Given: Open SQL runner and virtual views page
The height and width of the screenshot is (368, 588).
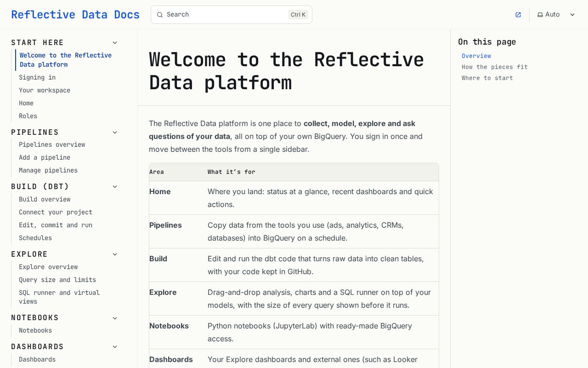Looking at the screenshot, I should coord(59,297).
